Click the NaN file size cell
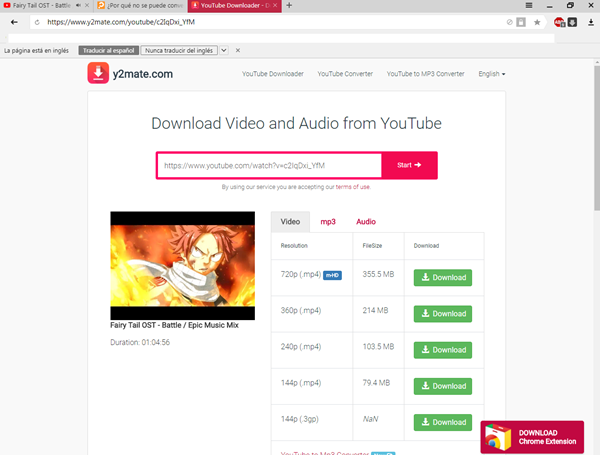The image size is (600, 455). click(x=370, y=419)
